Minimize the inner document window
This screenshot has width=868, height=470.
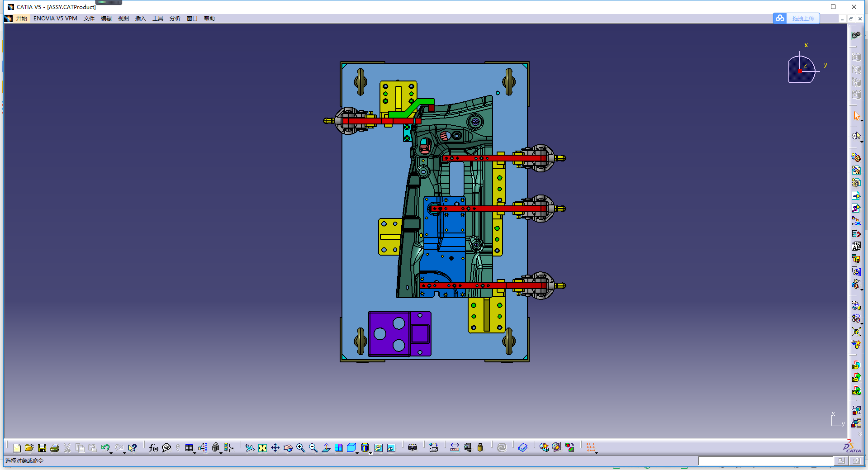[842, 19]
